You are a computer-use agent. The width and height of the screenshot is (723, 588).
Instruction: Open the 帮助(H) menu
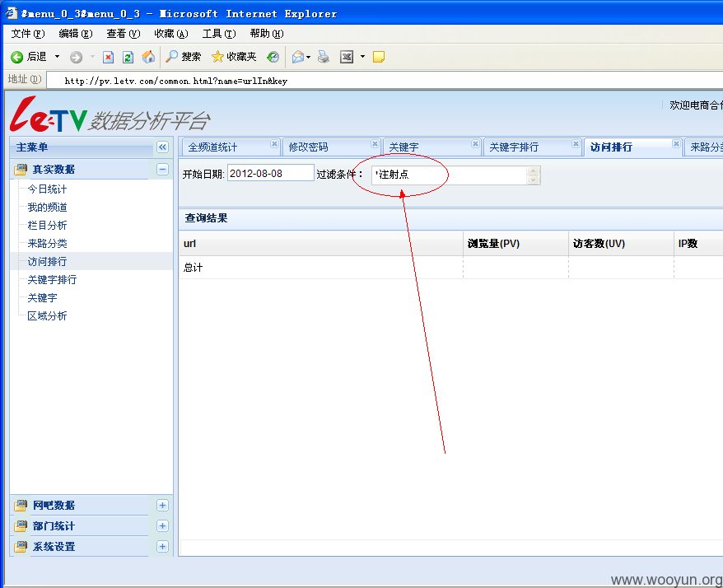tap(267, 34)
